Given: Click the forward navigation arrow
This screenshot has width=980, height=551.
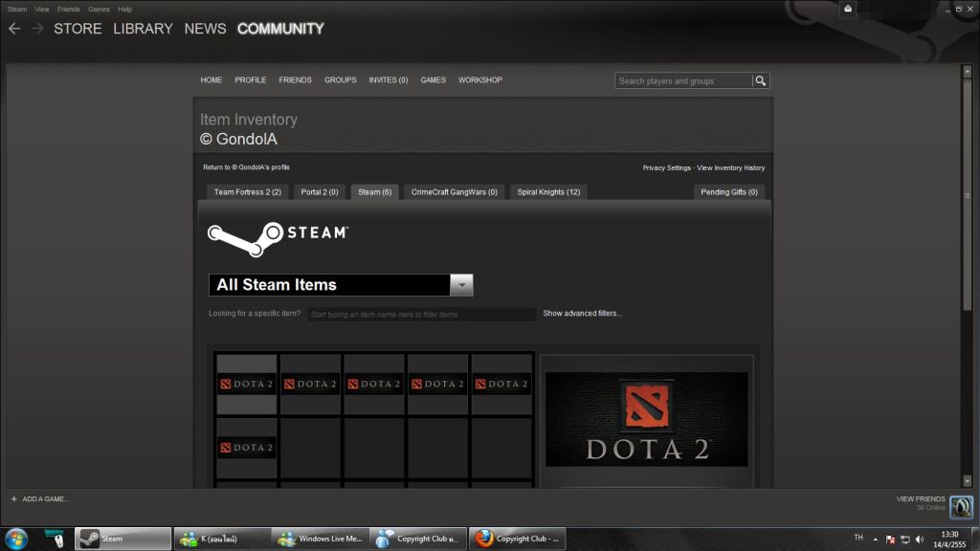Looking at the screenshot, I should coord(37,29).
